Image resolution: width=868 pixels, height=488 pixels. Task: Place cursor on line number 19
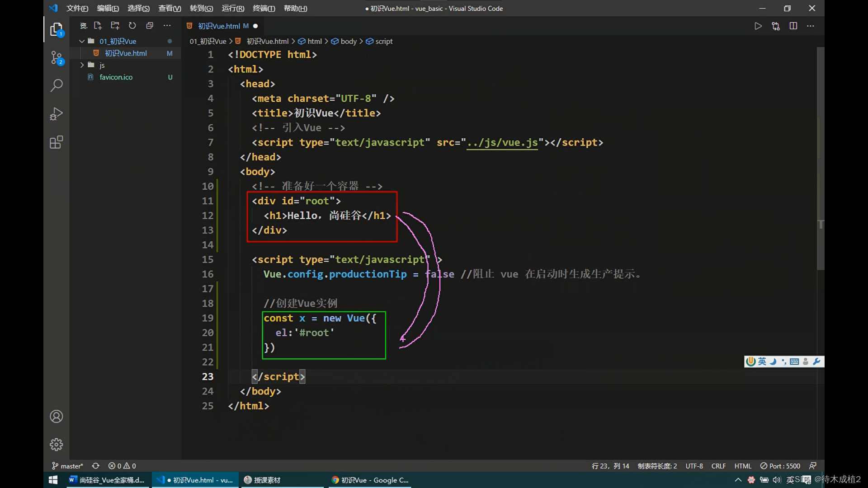point(208,318)
